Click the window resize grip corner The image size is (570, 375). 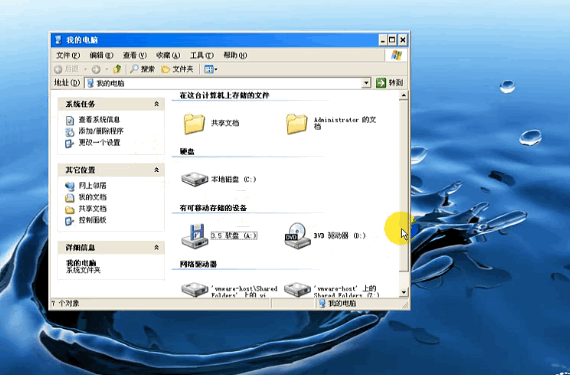tap(405, 305)
